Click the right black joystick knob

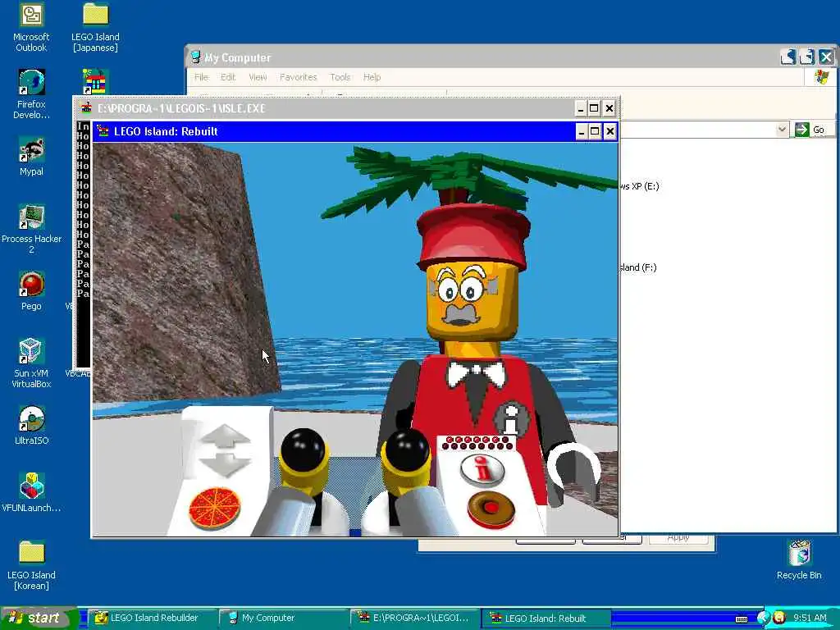(407, 449)
